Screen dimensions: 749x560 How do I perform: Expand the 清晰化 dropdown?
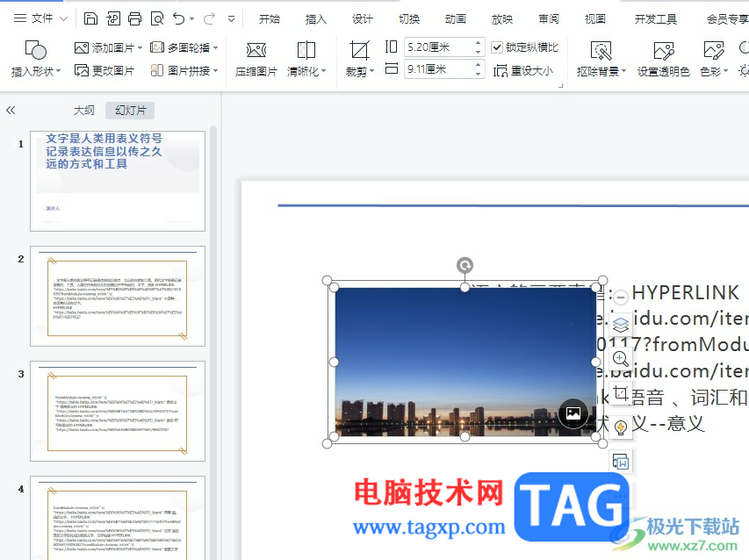[324, 71]
